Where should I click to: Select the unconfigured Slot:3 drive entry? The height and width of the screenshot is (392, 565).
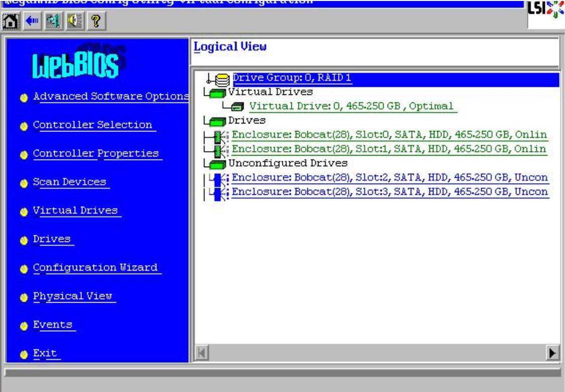tap(390, 192)
